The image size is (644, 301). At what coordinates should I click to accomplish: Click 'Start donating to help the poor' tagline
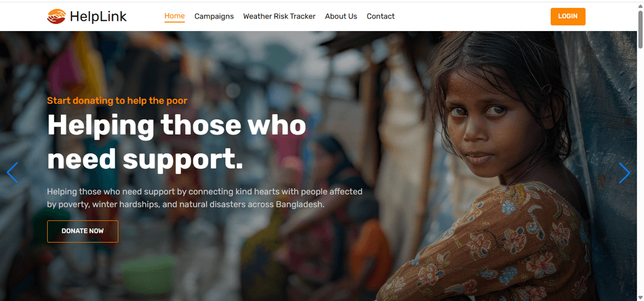pyautogui.click(x=117, y=101)
